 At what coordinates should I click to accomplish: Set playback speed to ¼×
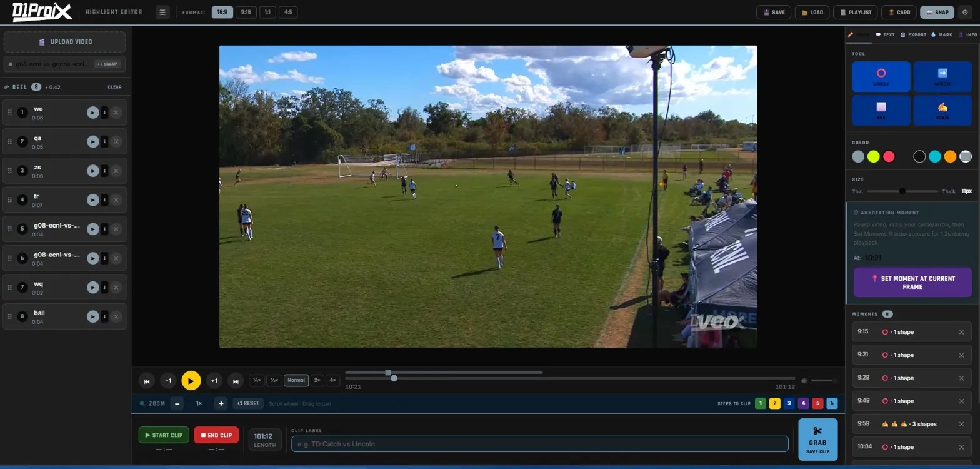tap(256, 380)
